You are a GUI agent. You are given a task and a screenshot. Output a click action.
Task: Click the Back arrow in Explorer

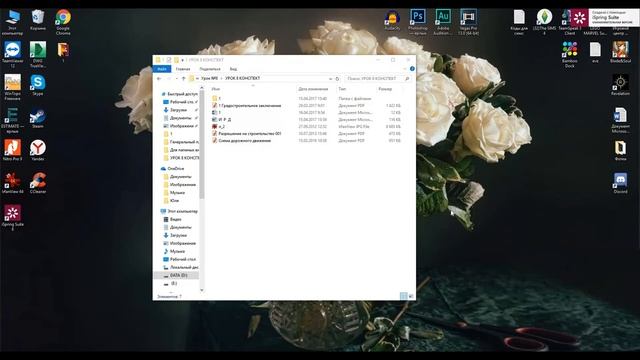coord(159,78)
